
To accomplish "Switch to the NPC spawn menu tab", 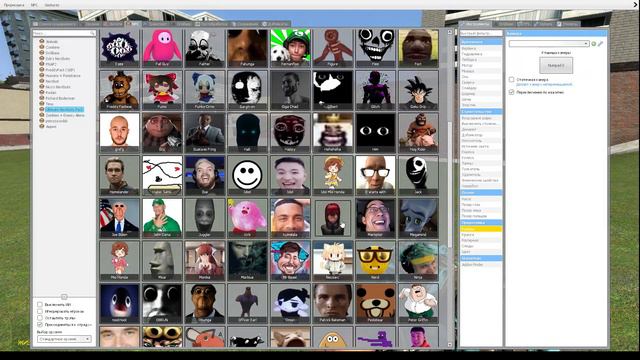I will 133,24.
